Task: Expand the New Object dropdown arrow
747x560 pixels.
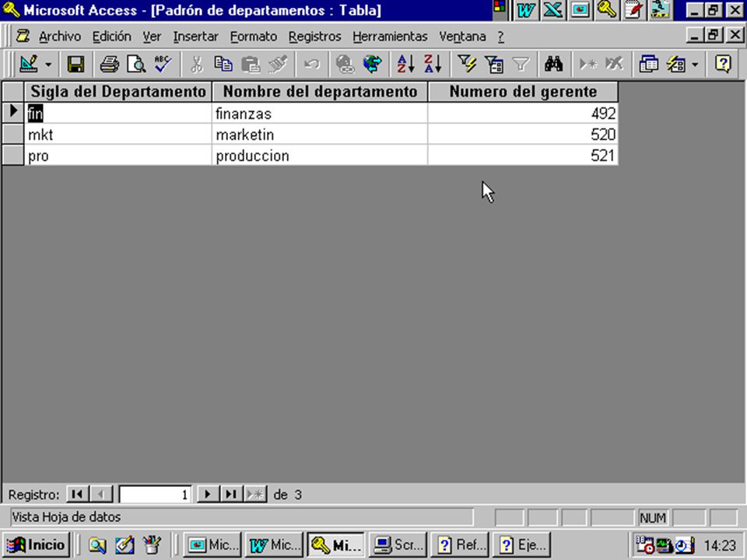Action: tap(695, 65)
